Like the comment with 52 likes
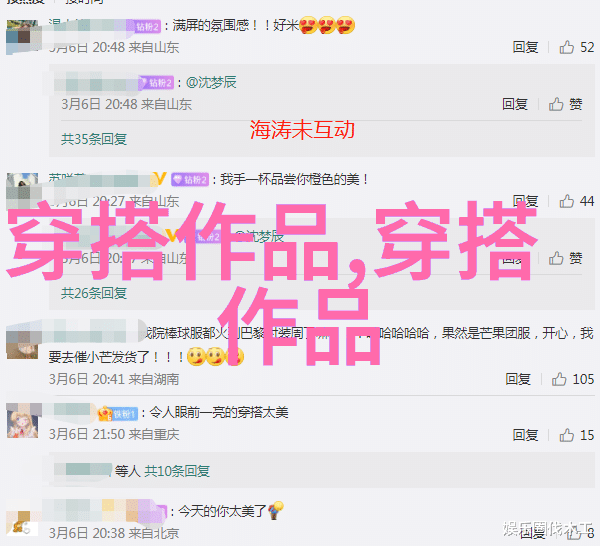 (567, 47)
